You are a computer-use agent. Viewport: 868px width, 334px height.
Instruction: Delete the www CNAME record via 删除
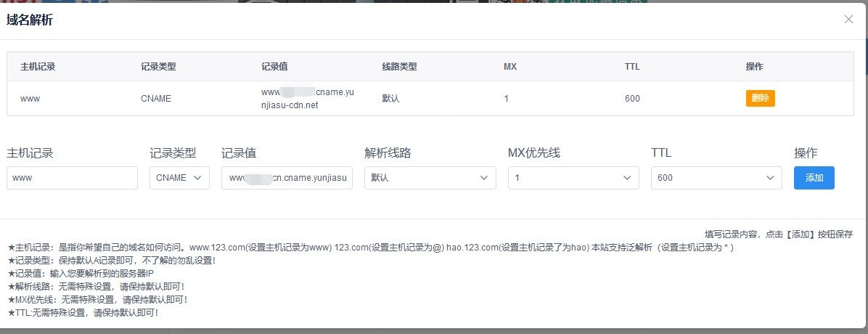coord(760,99)
